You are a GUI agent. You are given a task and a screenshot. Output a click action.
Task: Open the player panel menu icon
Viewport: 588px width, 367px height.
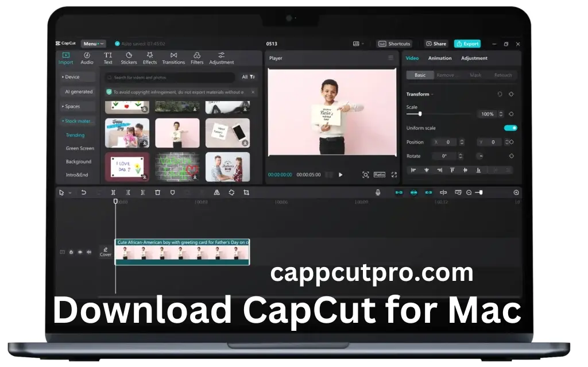point(390,58)
